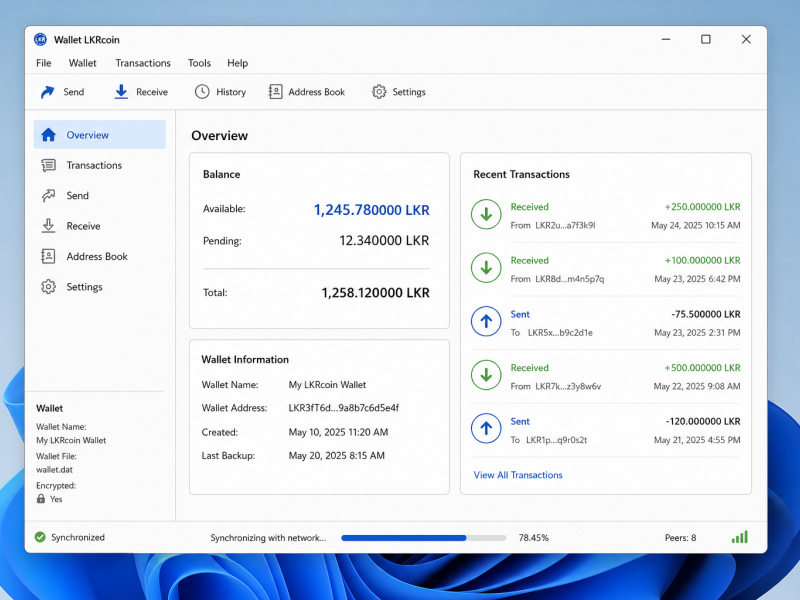Click the sidebar Send arrow icon

click(x=48, y=195)
